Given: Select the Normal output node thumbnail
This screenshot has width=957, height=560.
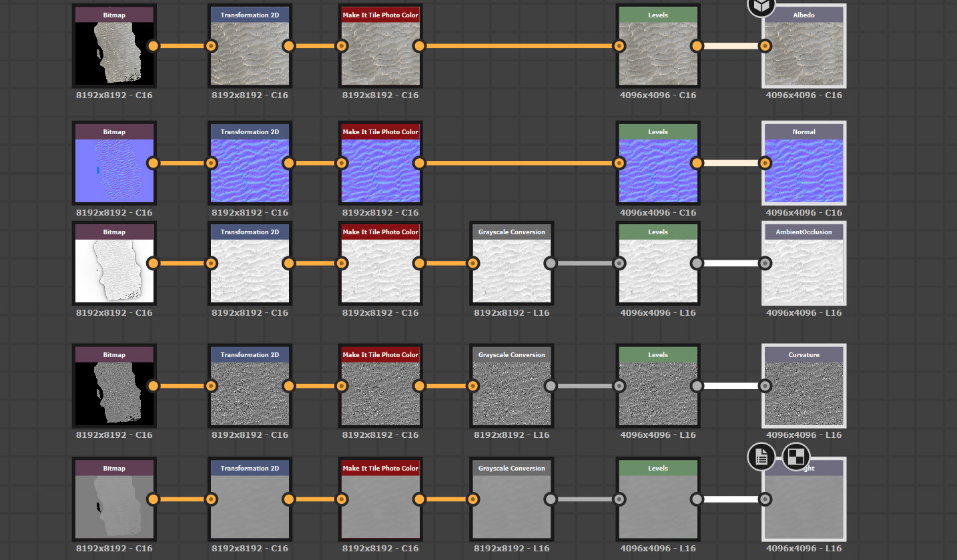Looking at the screenshot, I should pos(804,170).
